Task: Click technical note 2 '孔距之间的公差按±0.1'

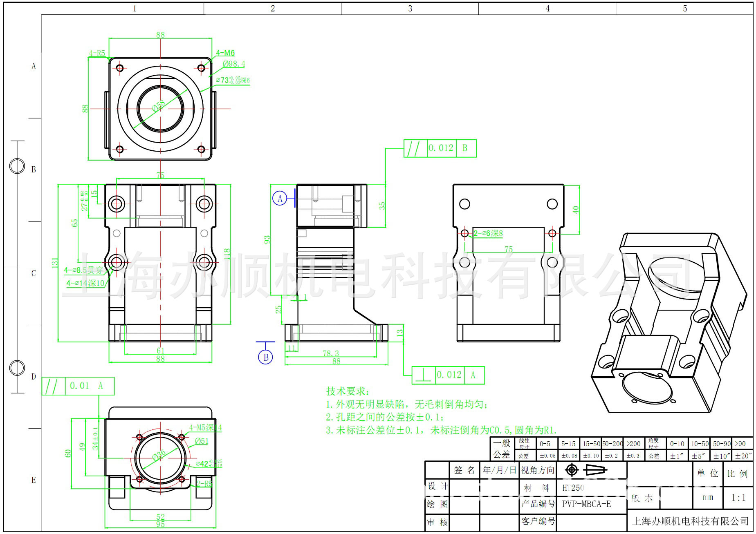Action: pos(385,417)
